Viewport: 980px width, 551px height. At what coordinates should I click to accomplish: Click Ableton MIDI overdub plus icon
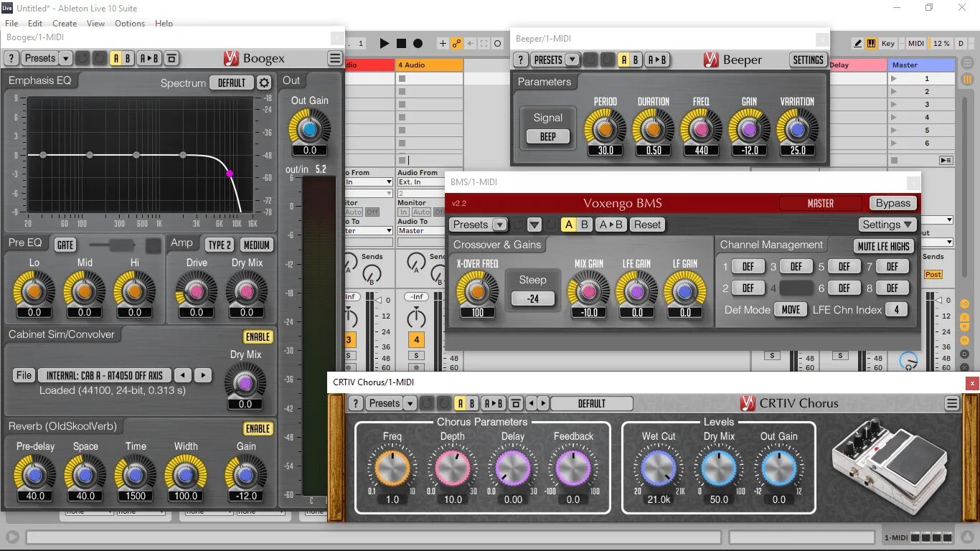point(443,44)
